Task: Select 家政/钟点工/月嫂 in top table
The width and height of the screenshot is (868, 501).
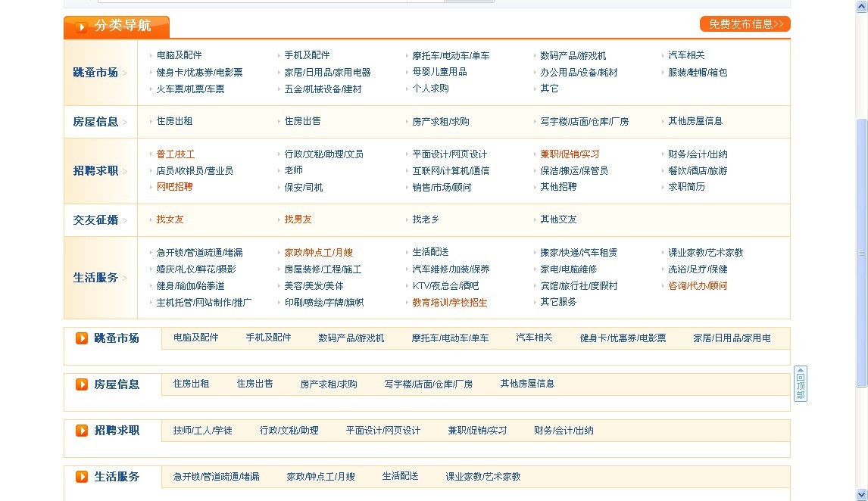Action: [x=318, y=253]
